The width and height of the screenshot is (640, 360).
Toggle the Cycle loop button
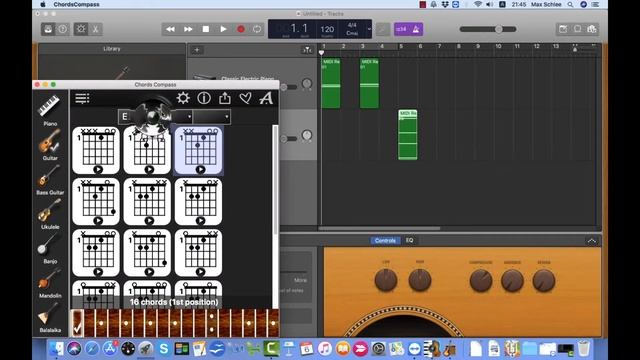pyautogui.click(x=257, y=29)
